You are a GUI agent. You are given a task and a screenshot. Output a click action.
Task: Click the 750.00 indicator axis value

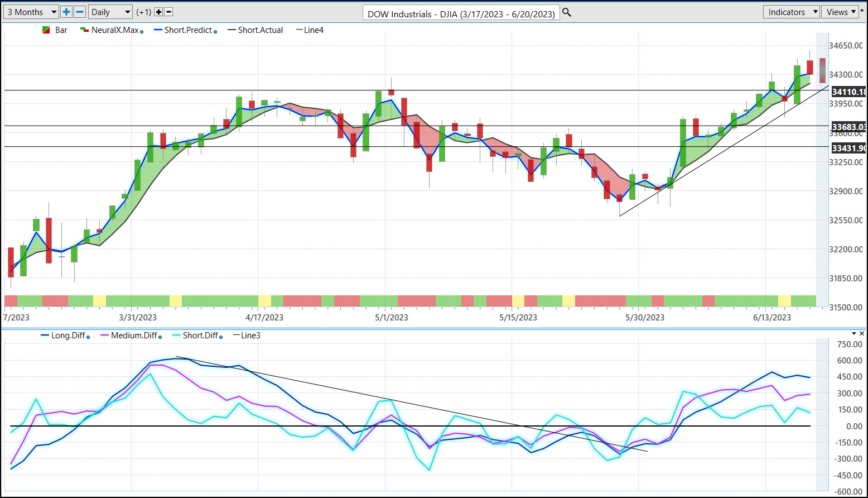850,344
